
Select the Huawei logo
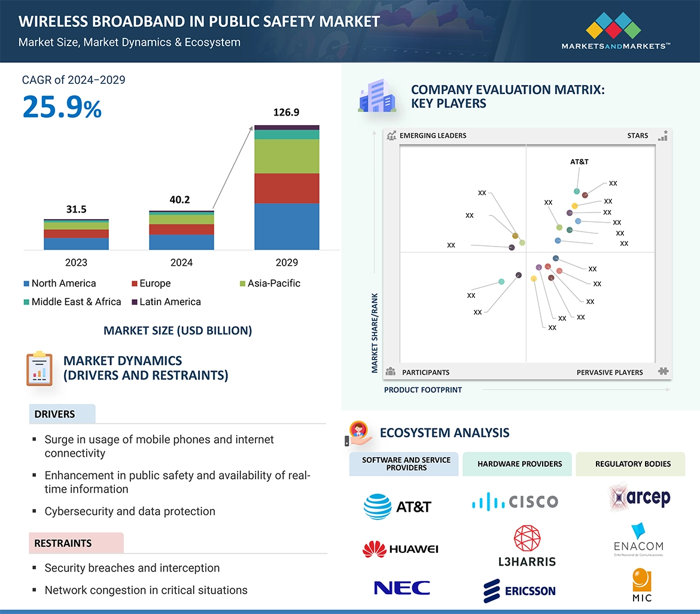400,549
